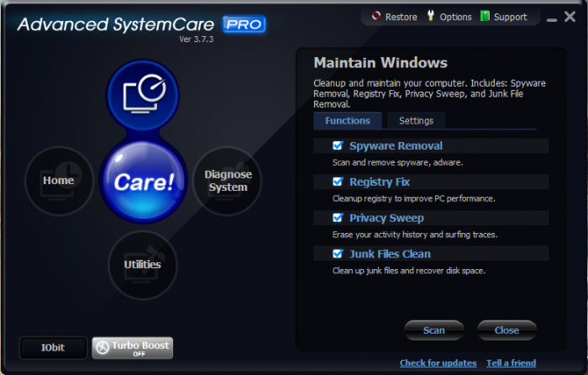Click 'Clean up junk files' description
Screen dimensions: 588x375
click(x=409, y=271)
